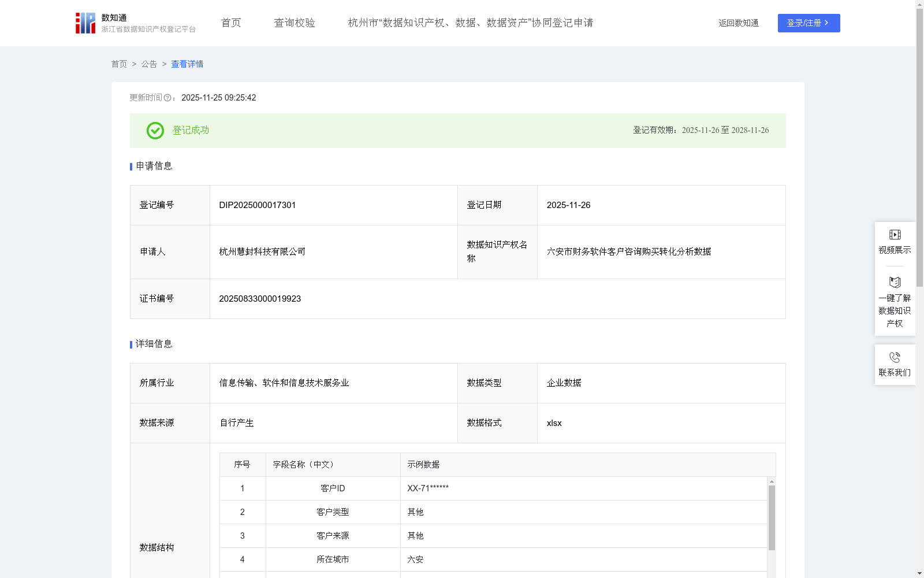
Task: Click the table scrollbar up arrow
Action: coord(772,481)
